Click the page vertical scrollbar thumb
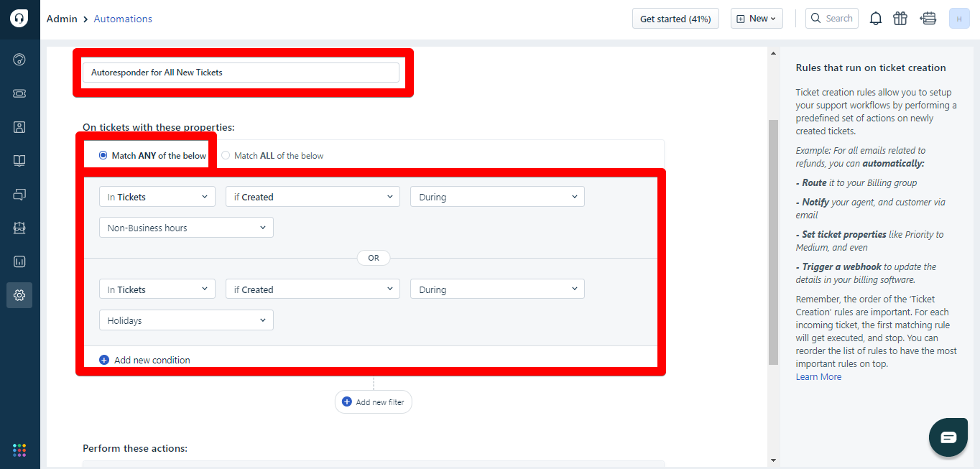 point(773,242)
